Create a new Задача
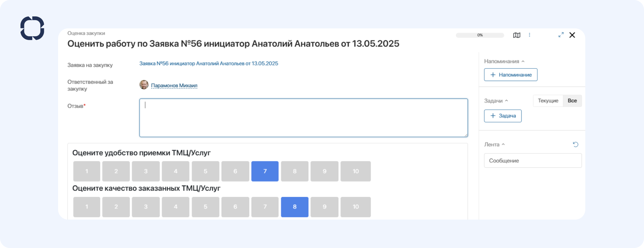This screenshot has height=248, width=644. click(503, 116)
